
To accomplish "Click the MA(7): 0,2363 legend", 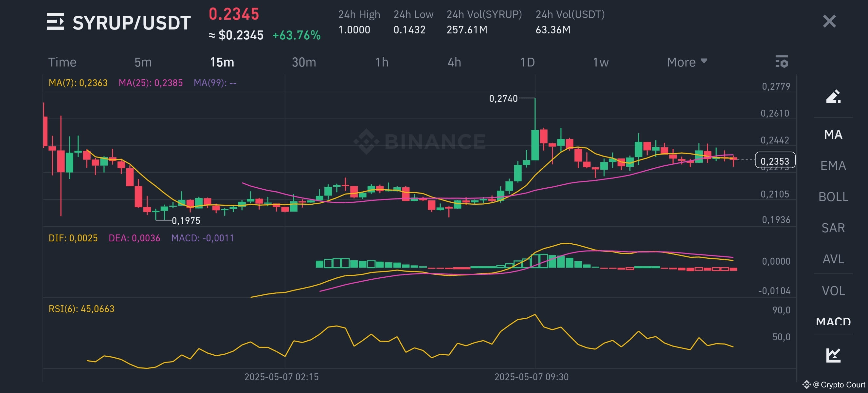I will tap(78, 83).
